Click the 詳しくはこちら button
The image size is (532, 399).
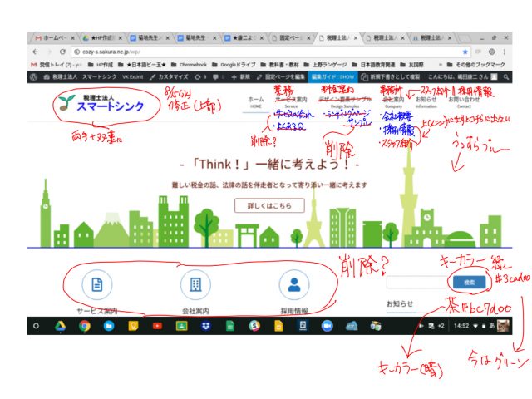click(x=264, y=205)
